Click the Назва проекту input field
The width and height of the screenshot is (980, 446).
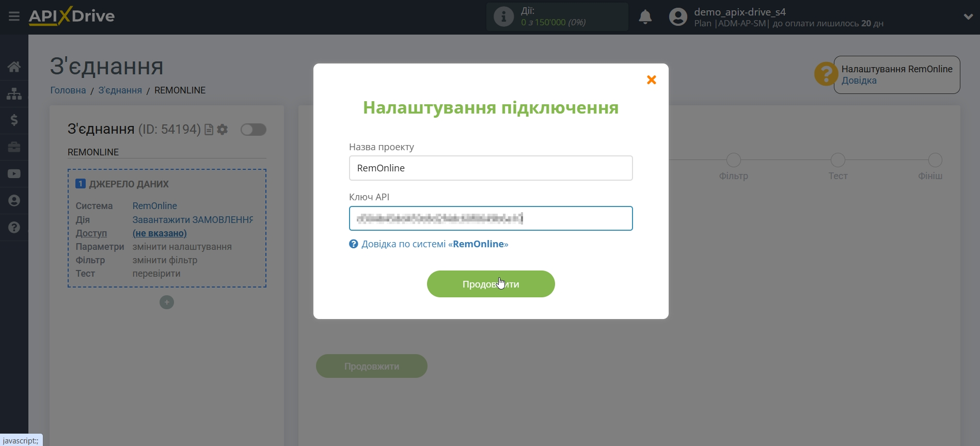(x=491, y=168)
